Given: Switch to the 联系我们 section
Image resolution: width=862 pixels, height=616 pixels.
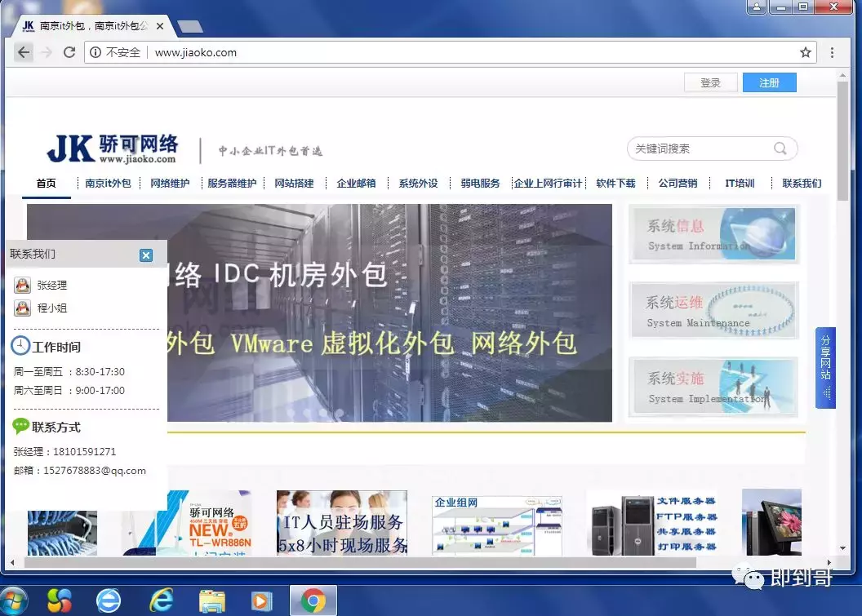Looking at the screenshot, I should coord(801,184).
